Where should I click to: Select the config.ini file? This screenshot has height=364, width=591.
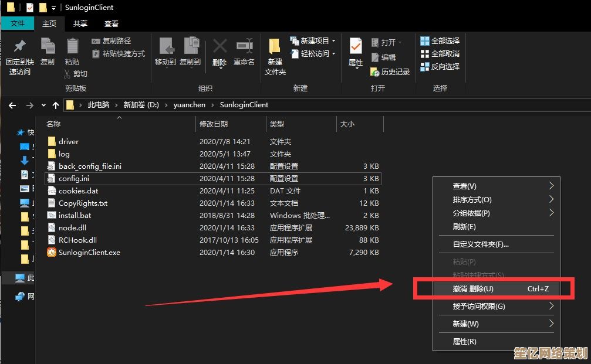(x=213, y=178)
